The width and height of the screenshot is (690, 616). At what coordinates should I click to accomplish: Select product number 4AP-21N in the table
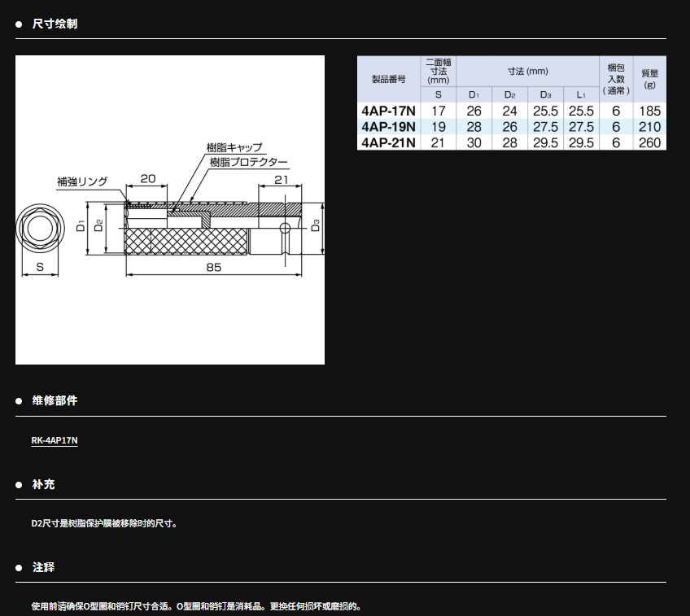pos(388,142)
